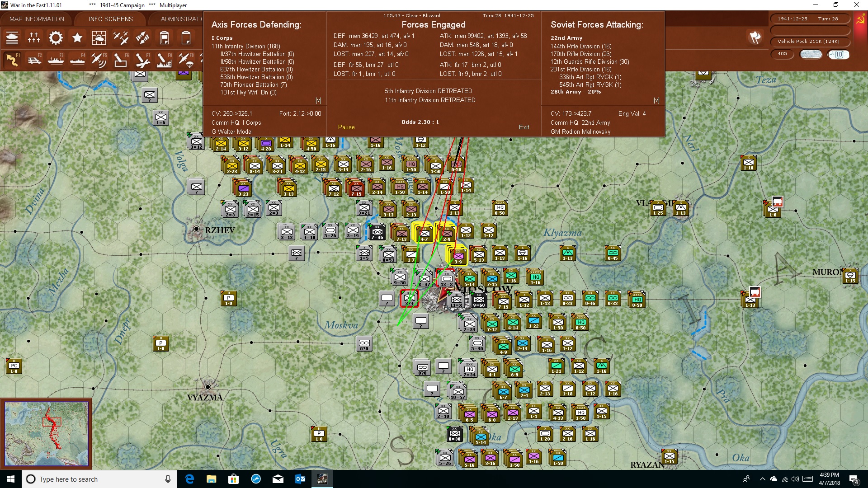
Task: Open the Windows Start menu
Action: 11,479
